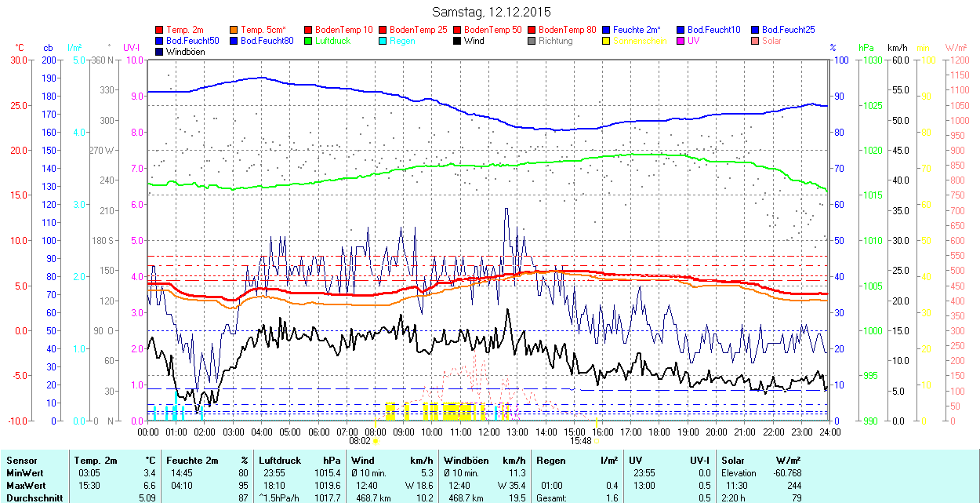Click the magenta UV legend square
The height and width of the screenshot is (503, 980).
[681, 41]
